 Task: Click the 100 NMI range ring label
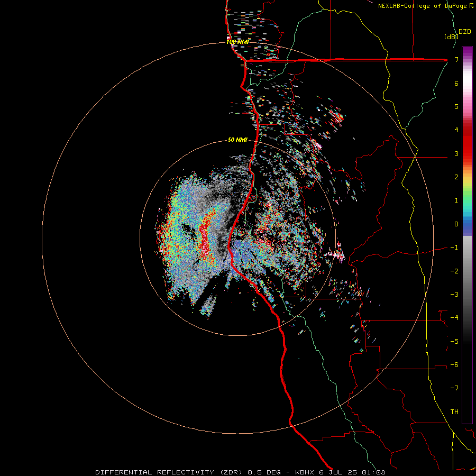coord(237,42)
